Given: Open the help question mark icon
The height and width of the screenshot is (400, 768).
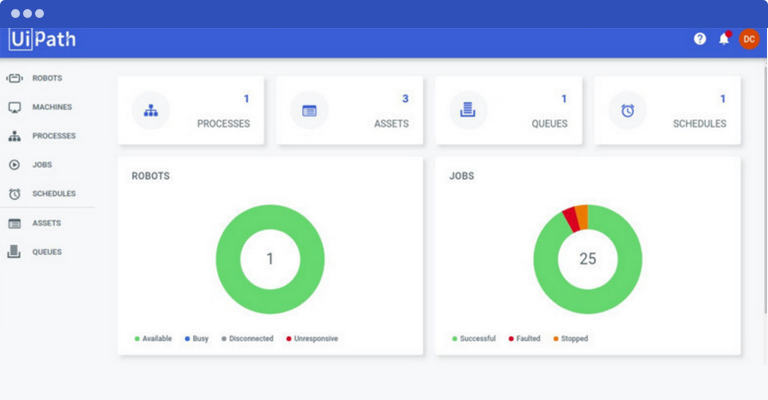Looking at the screenshot, I should (x=700, y=39).
